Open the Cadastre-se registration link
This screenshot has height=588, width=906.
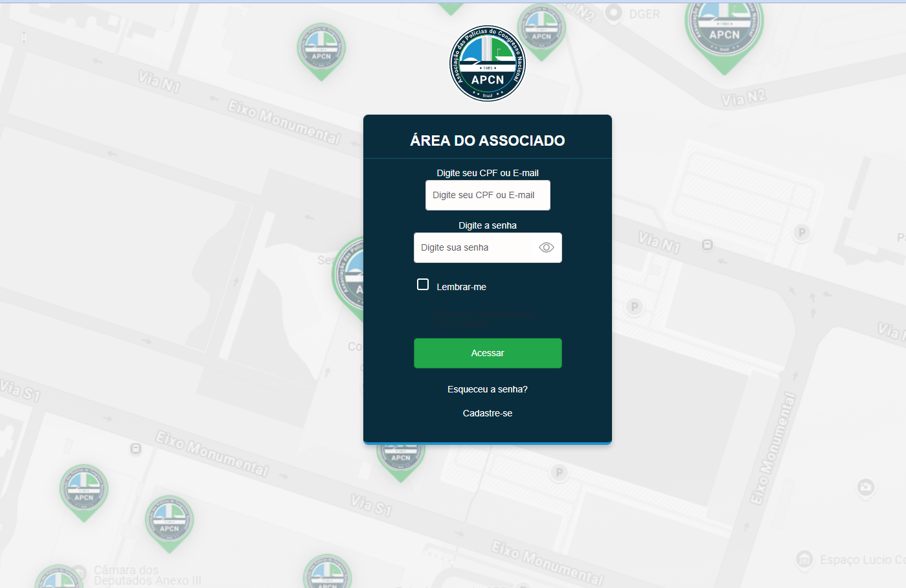(487, 413)
